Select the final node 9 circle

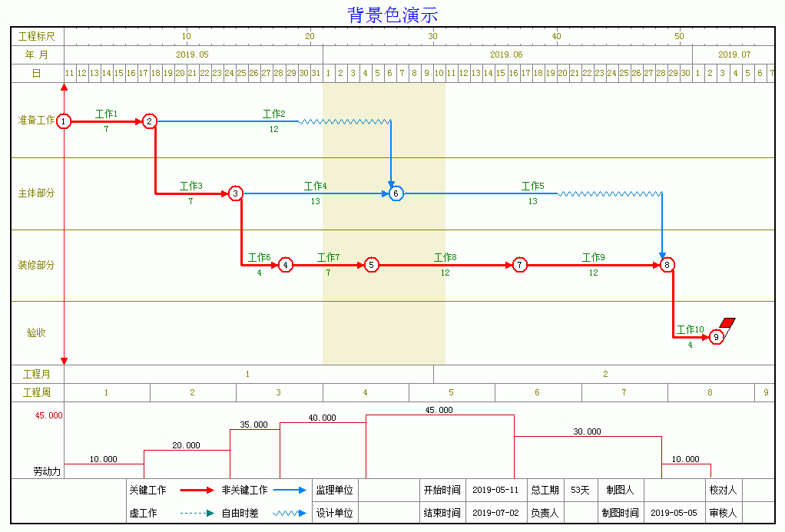(x=717, y=337)
